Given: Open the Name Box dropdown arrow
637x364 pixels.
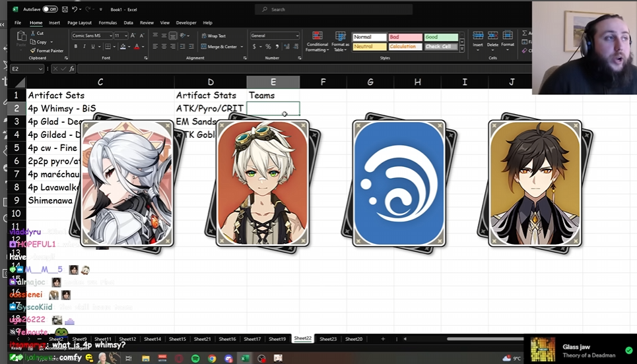Looking at the screenshot, I should click(40, 69).
